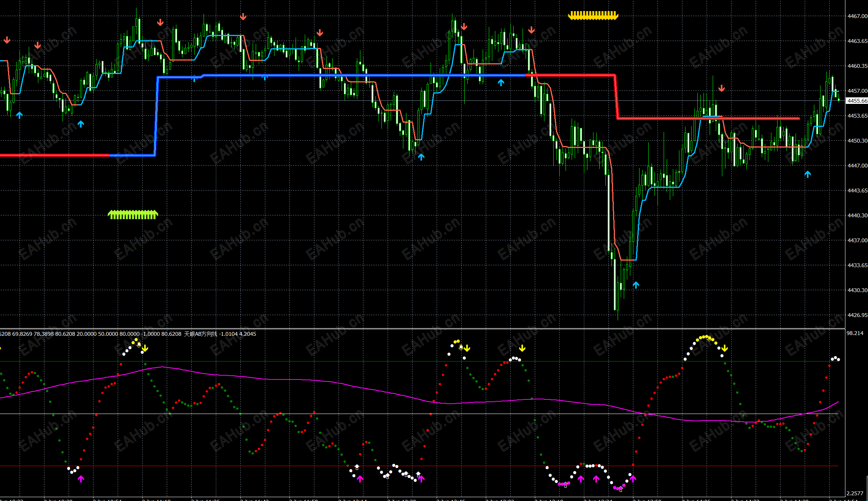Viewport: 868px width, 501px height.
Task: Select the 天眼AB方向线 indicator label
Action: pyautogui.click(x=201, y=334)
